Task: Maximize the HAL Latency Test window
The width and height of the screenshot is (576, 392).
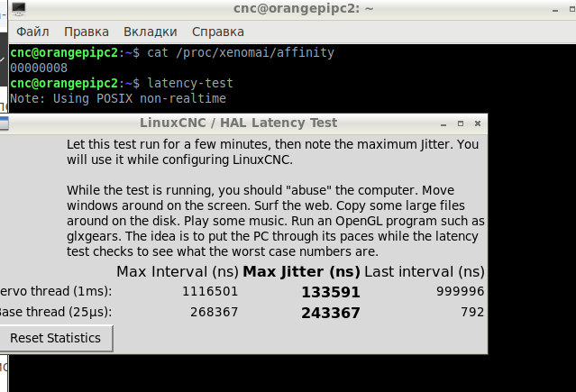Action: (x=461, y=123)
